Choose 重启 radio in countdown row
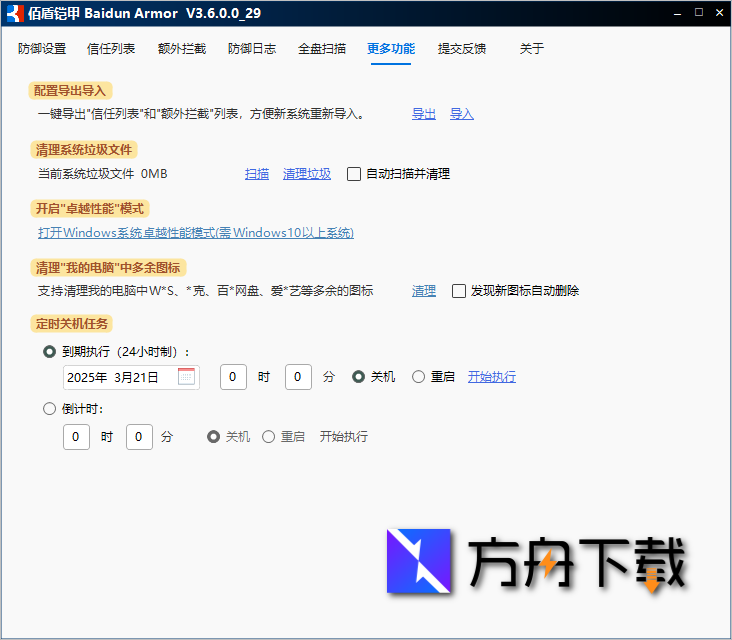 click(268, 437)
